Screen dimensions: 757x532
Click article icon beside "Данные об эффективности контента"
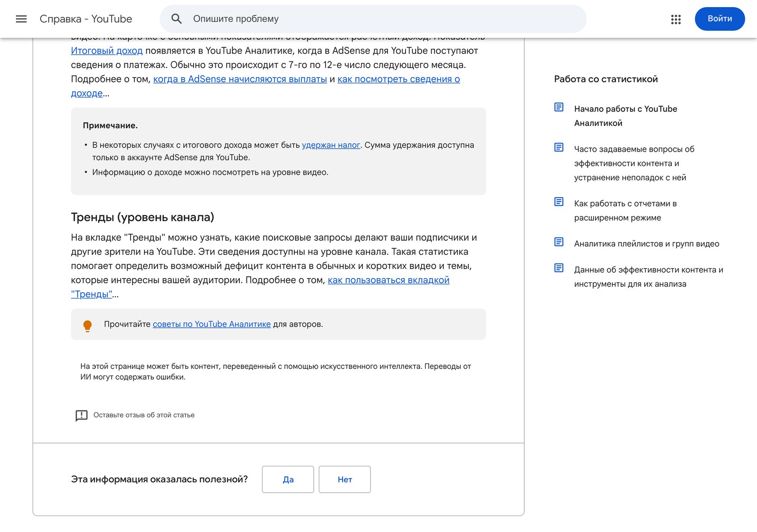tap(559, 268)
